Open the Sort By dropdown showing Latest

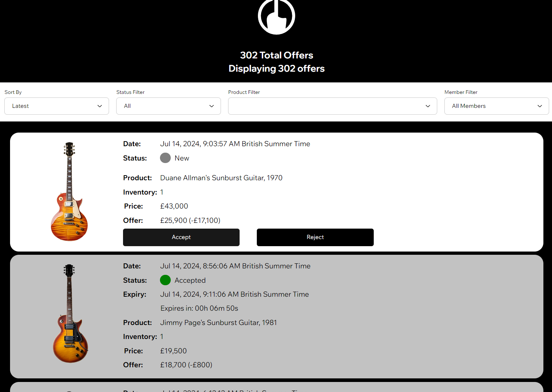point(57,106)
